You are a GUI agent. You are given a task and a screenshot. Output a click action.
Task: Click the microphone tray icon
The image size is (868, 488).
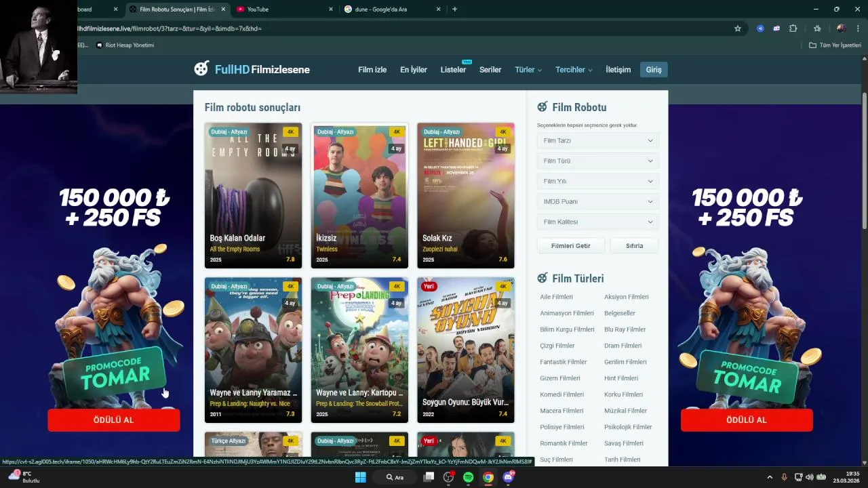click(785, 477)
